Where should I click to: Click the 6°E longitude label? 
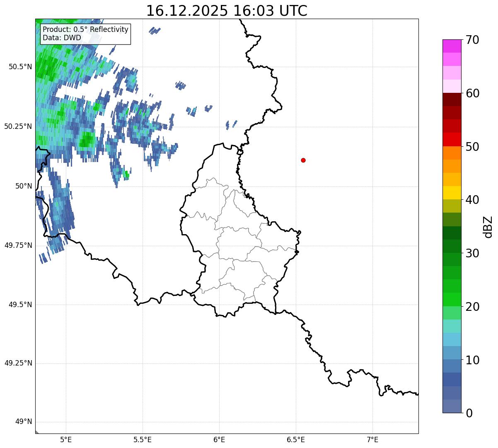pos(219,440)
